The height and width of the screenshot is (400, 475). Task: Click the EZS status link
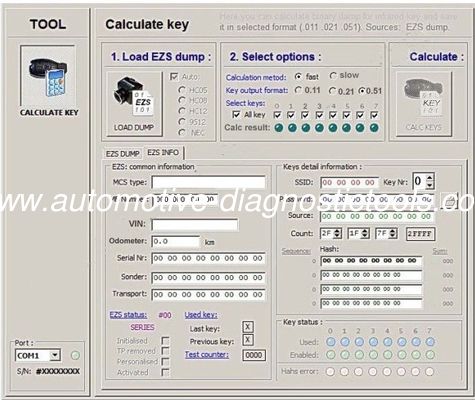click(128, 315)
